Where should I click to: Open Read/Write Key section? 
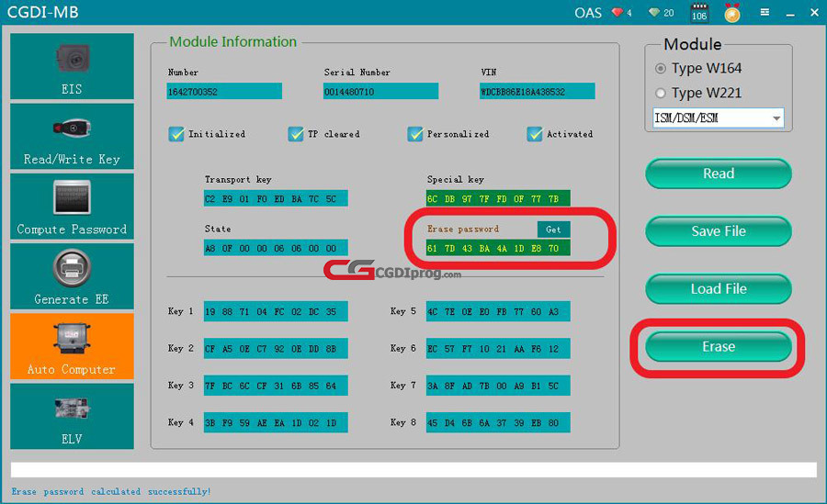[x=72, y=136]
